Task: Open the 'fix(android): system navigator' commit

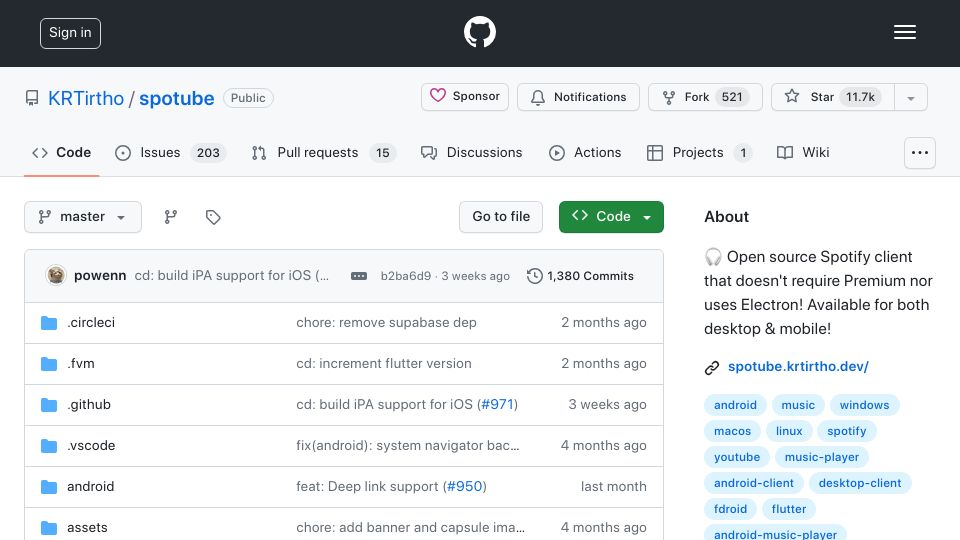Action: [x=408, y=446]
